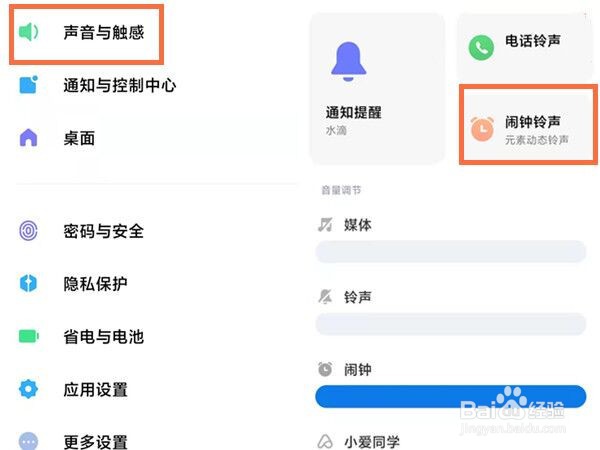Click the green battery icon
Viewport: 600px width, 450px height.
coord(29,336)
